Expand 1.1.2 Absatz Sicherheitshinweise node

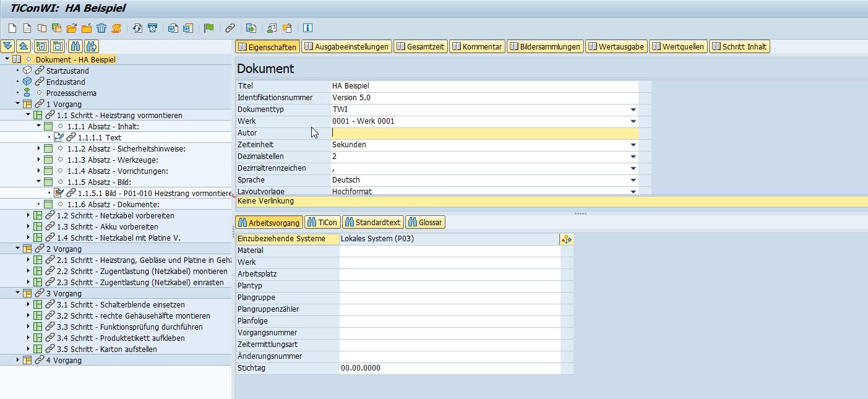(38, 148)
